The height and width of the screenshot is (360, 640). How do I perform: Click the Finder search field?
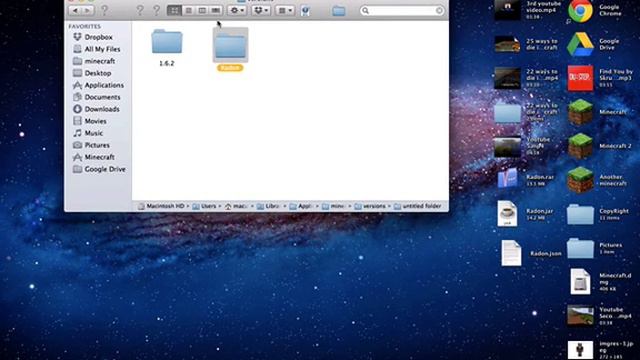click(x=402, y=11)
